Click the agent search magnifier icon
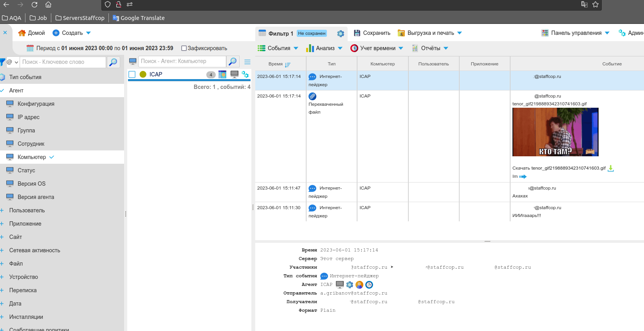The height and width of the screenshot is (331, 644). pyautogui.click(x=233, y=61)
